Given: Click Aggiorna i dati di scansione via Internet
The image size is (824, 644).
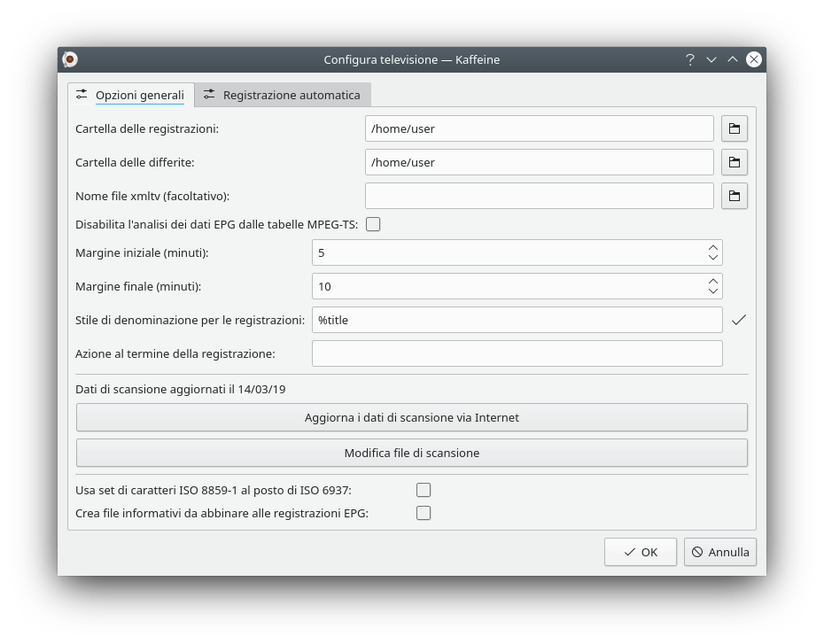Looking at the screenshot, I should (x=412, y=417).
